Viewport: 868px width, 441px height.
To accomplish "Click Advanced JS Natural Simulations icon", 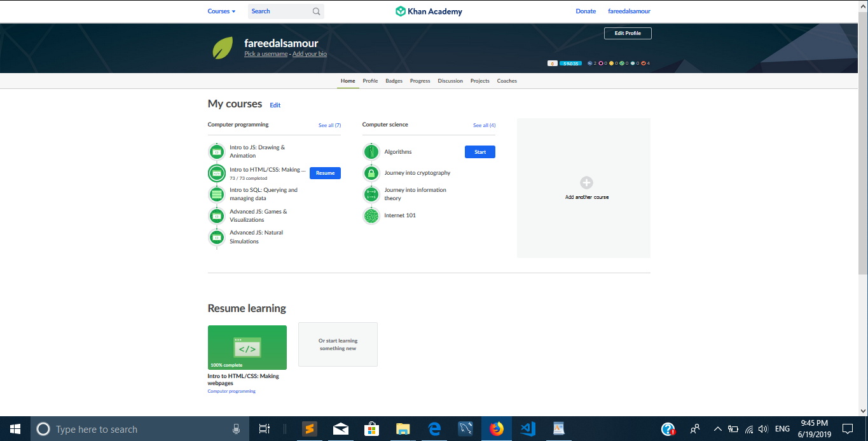I will [x=216, y=237].
